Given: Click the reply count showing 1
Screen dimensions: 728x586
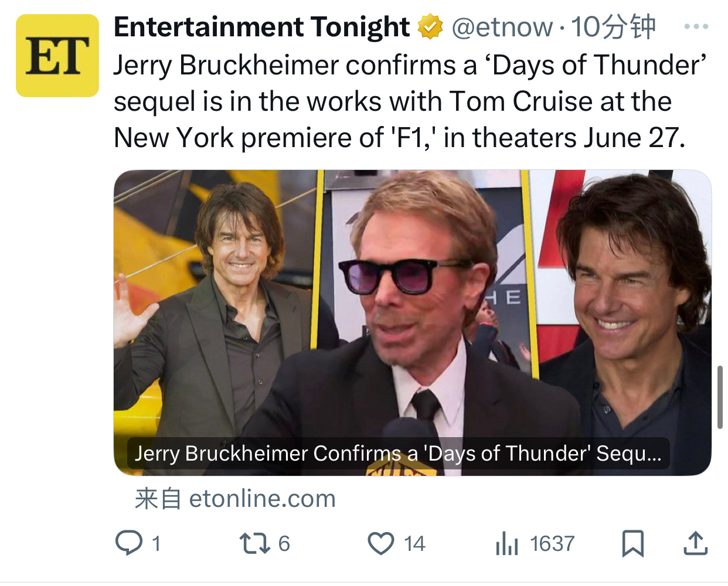Looking at the screenshot, I should point(156,544).
